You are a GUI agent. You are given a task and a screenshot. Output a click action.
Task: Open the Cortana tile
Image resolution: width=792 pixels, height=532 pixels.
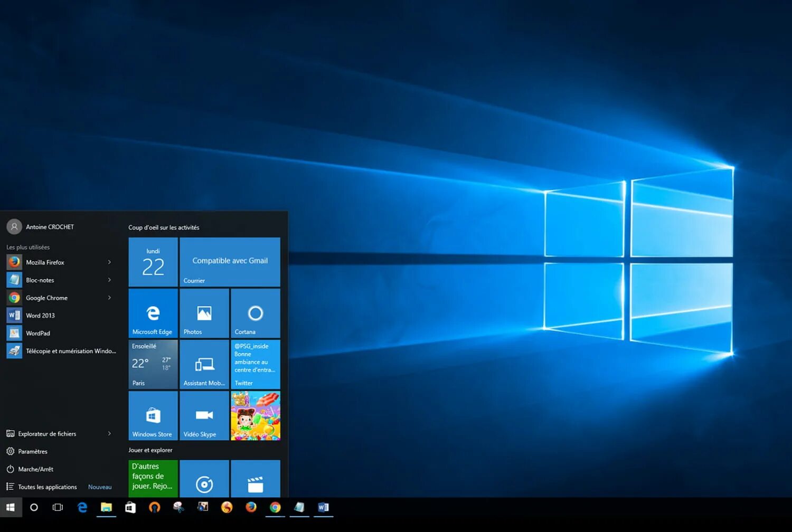coord(256,313)
